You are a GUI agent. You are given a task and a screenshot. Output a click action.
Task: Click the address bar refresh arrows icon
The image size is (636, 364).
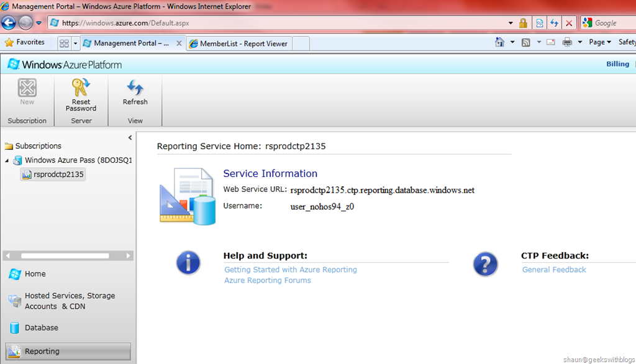[x=554, y=23]
